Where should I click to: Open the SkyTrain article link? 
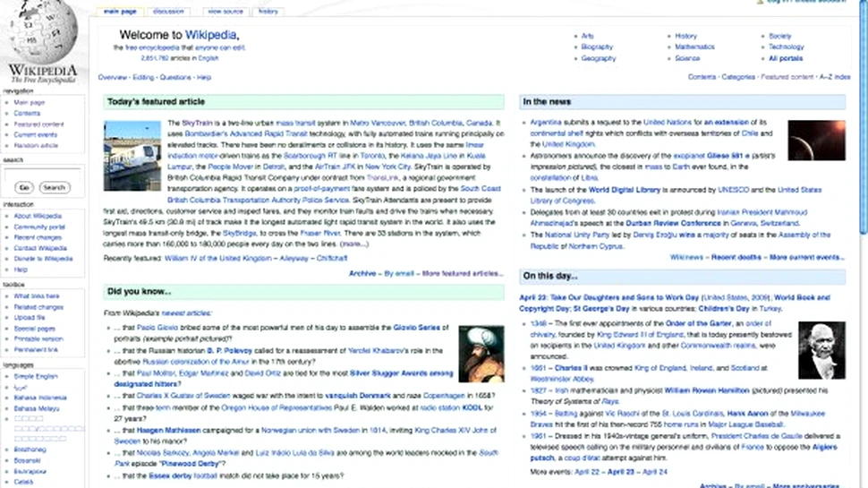point(197,123)
